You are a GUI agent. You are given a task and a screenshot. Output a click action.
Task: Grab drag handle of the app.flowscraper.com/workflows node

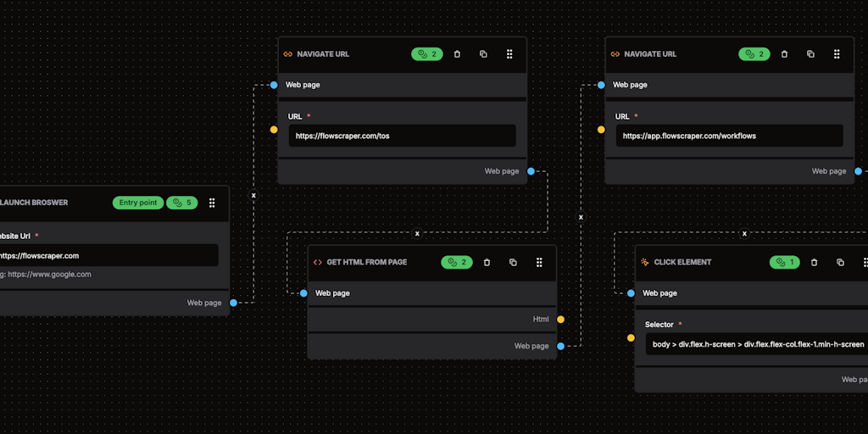pos(837,54)
